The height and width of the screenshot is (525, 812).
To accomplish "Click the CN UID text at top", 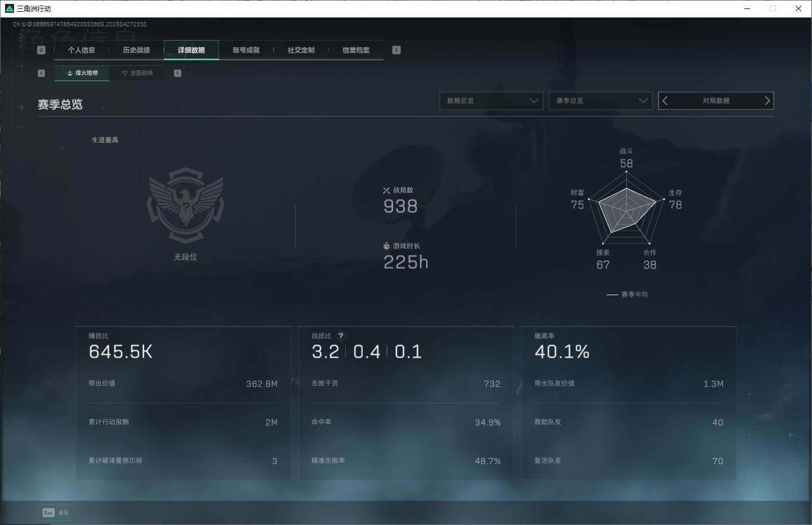I will 80,24.
